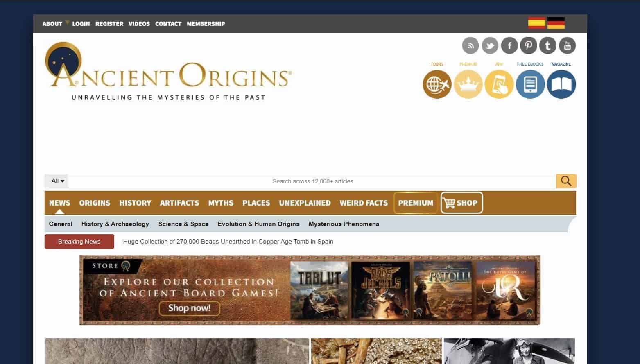The width and height of the screenshot is (640, 364).
Task: Open the Tablut board game cover
Action: (x=319, y=291)
